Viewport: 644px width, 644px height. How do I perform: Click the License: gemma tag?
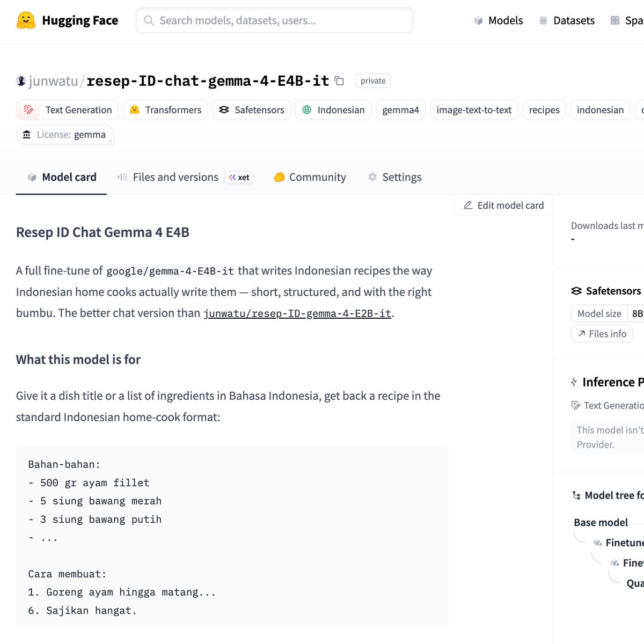click(65, 135)
